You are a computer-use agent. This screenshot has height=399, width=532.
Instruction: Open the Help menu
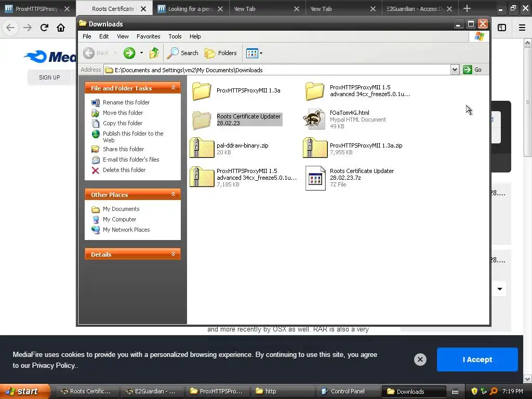pos(195,36)
